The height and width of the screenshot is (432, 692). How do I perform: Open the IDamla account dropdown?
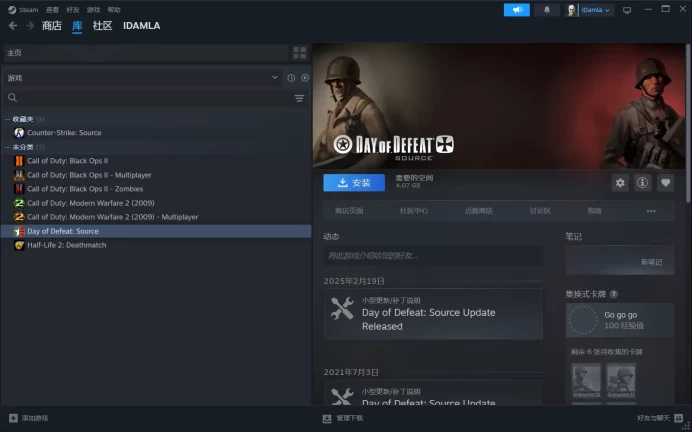[x=595, y=10]
